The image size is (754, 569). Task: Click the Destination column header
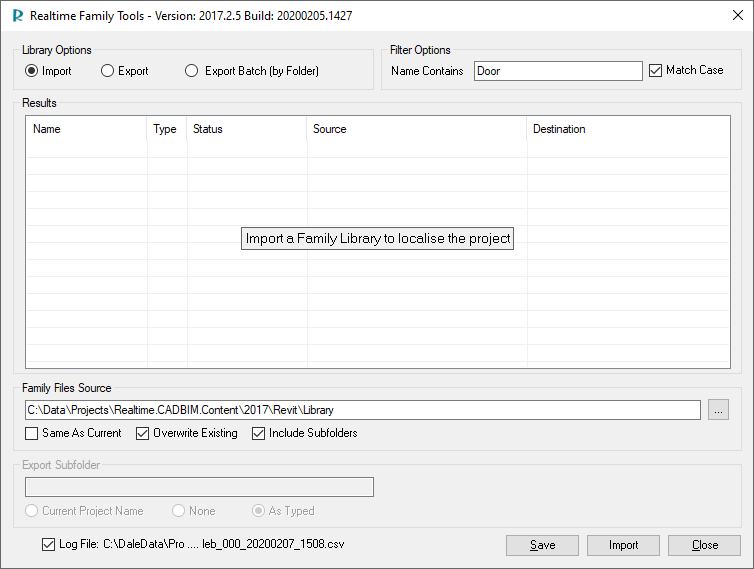[x=628, y=129]
